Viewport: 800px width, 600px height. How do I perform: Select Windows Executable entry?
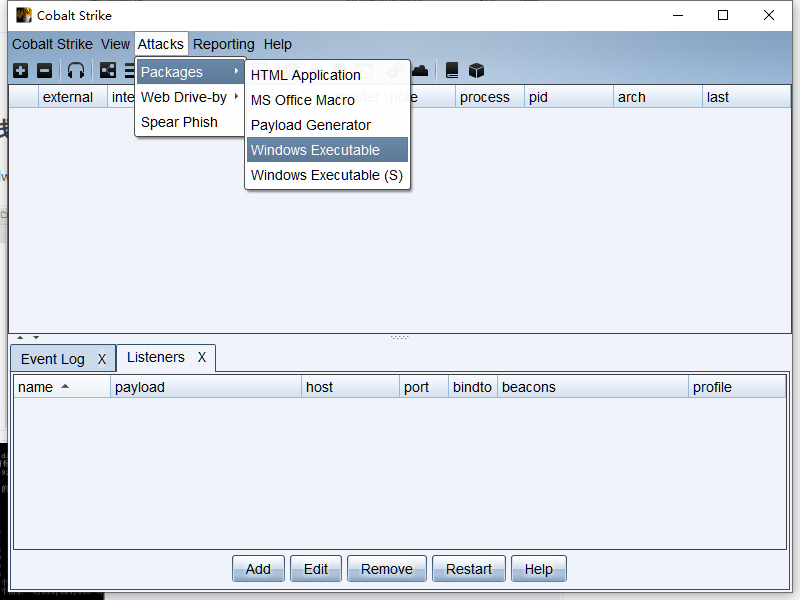327,150
